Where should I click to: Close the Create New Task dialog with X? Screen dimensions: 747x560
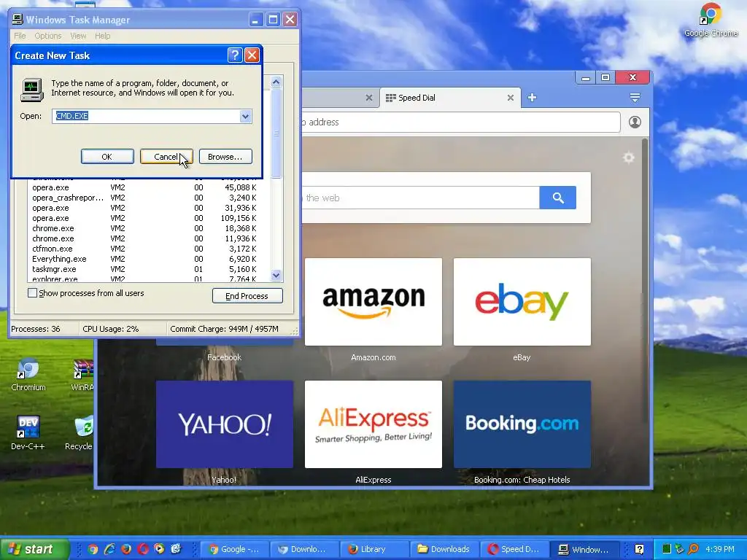point(252,55)
